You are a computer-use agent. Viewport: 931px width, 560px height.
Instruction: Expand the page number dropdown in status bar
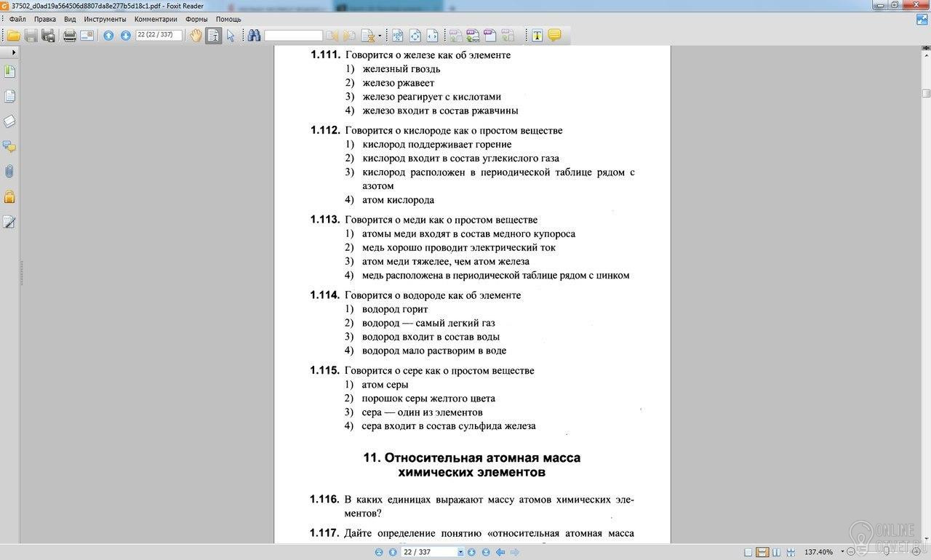click(460, 553)
